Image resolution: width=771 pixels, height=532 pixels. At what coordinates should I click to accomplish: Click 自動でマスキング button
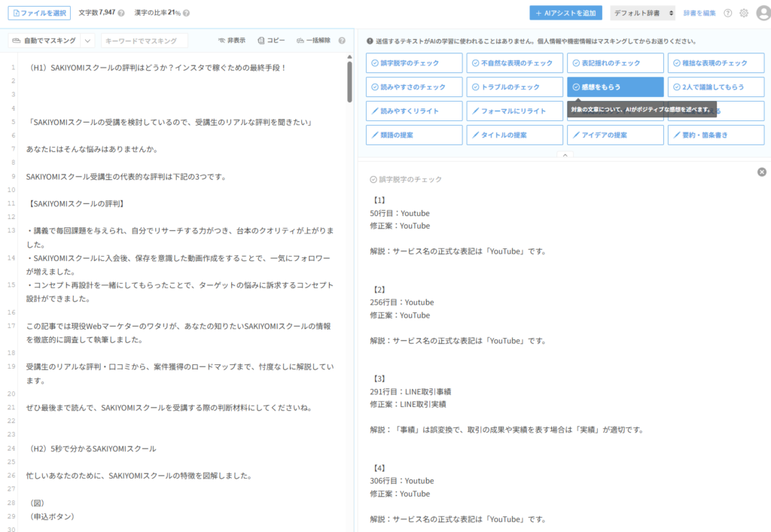(x=44, y=41)
